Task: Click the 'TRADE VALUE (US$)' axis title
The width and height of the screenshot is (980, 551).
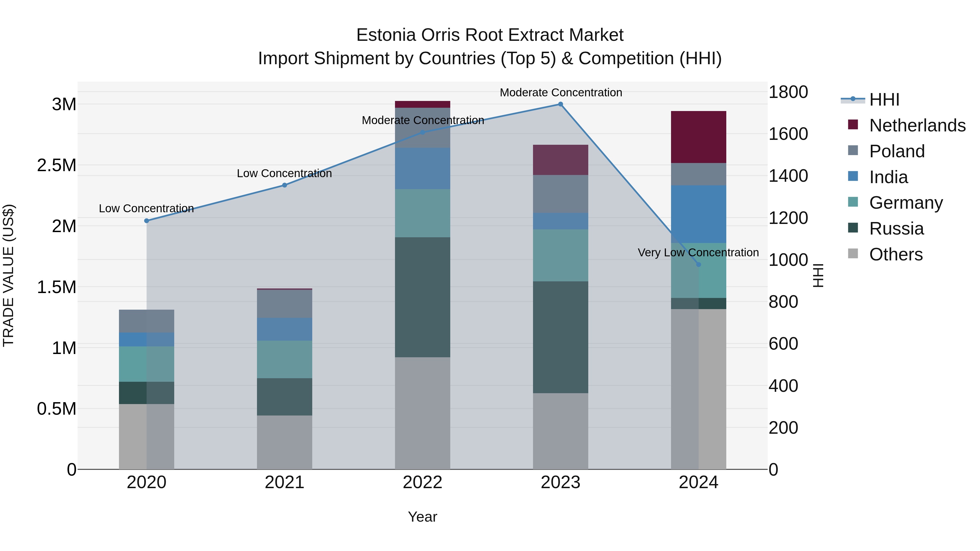Action: pyautogui.click(x=8, y=275)
